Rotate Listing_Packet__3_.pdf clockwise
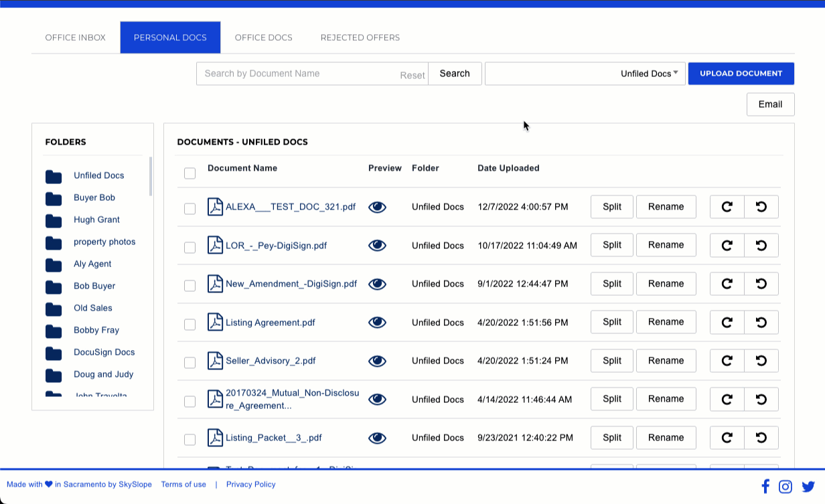Screen dimensions: 825x504 (x=727, y=438)
